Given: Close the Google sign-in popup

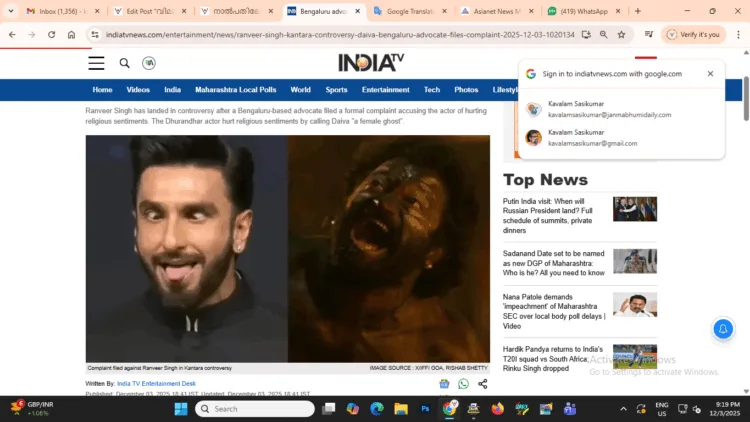Looking at the screenshot, I should pyautogui.click(x=710, y=74).
